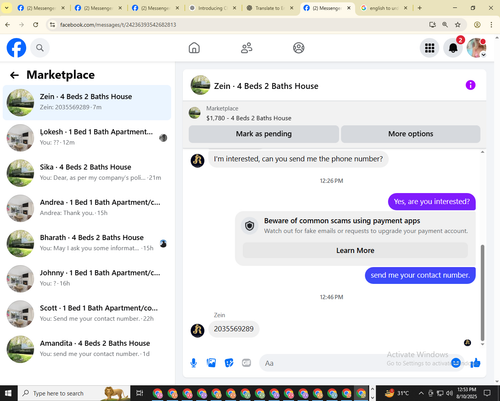The width and height of the screenshot is (500, 401).
Task: Switch to 'english to urdu' browser tab
Action: 383,8
